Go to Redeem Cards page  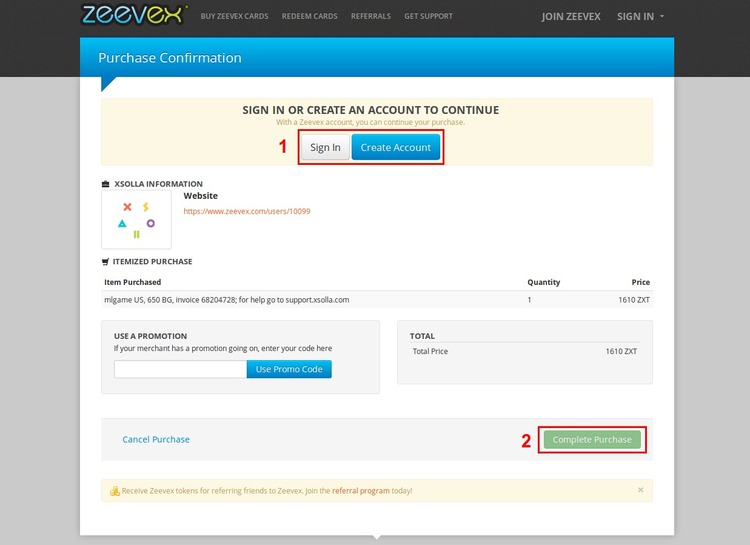(x=309, y=16)
